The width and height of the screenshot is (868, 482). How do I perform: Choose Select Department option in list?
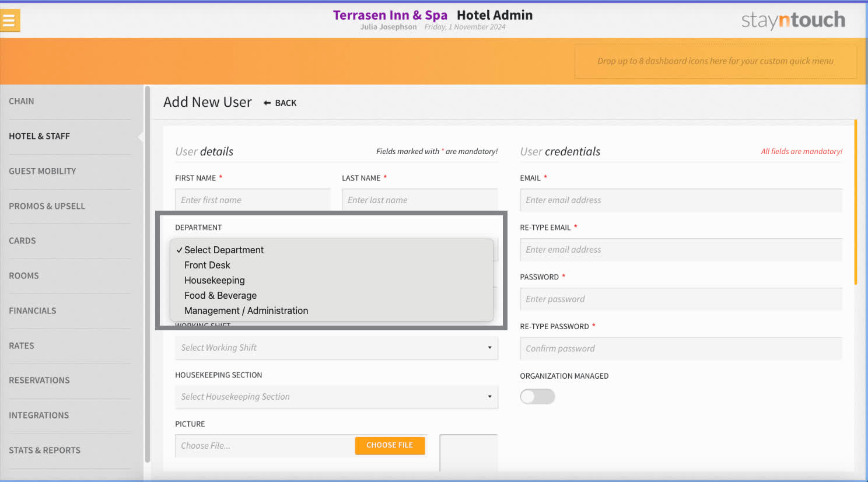click(331, 250)
